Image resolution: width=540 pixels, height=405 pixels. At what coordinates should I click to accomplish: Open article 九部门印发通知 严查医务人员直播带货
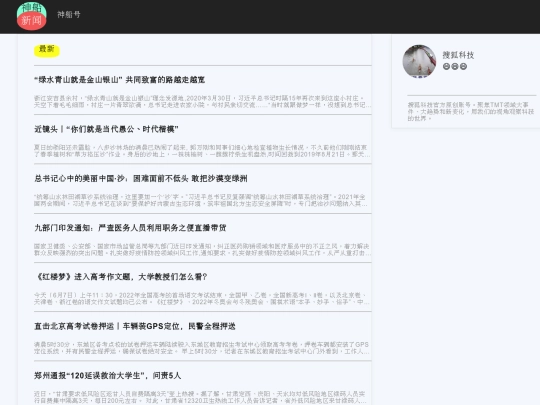130,228
